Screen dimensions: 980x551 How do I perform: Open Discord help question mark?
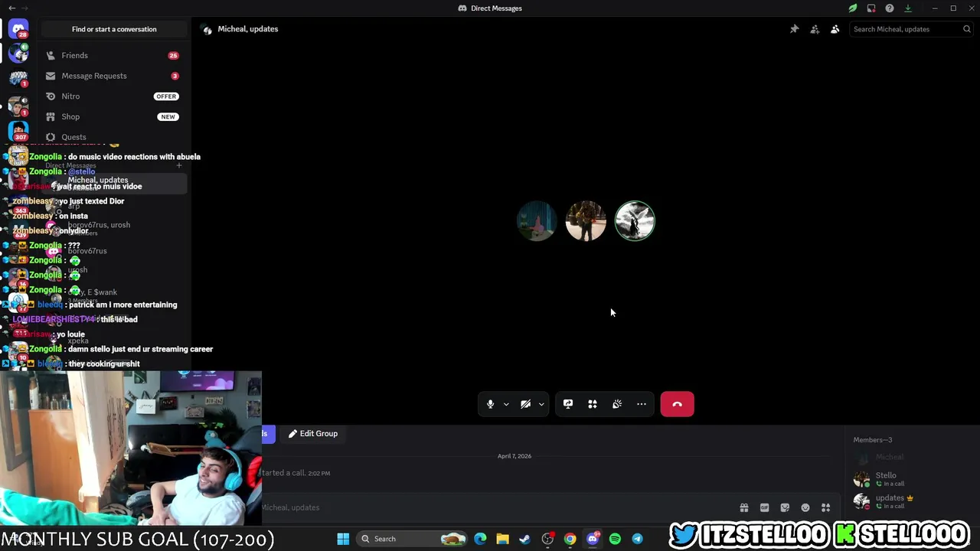889,8
